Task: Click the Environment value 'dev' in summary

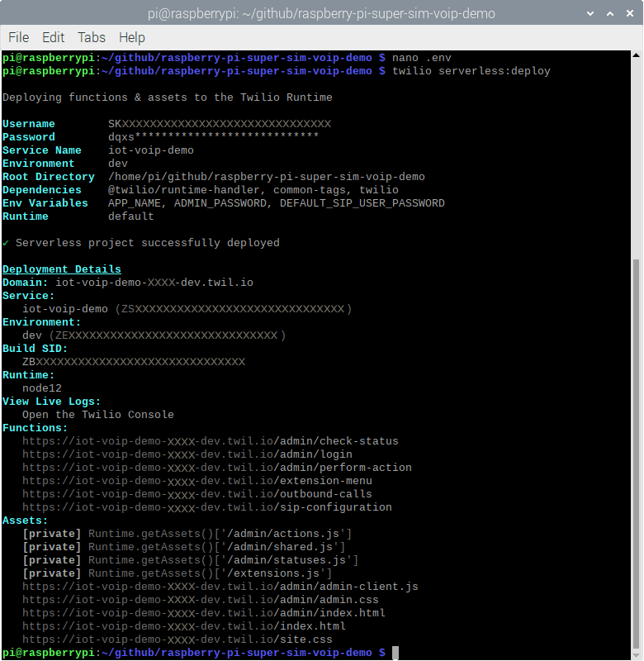Action: (118, 163)
